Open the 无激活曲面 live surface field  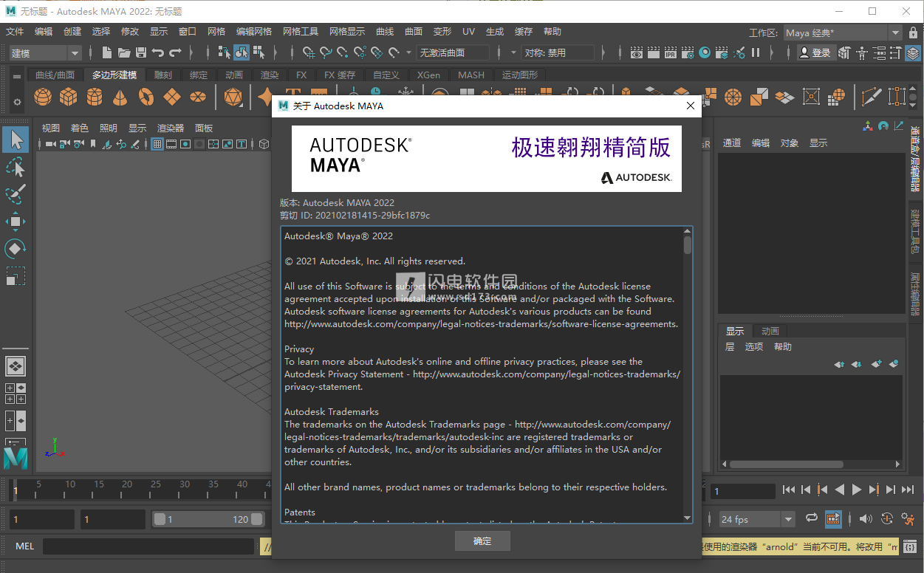point(454,52)
